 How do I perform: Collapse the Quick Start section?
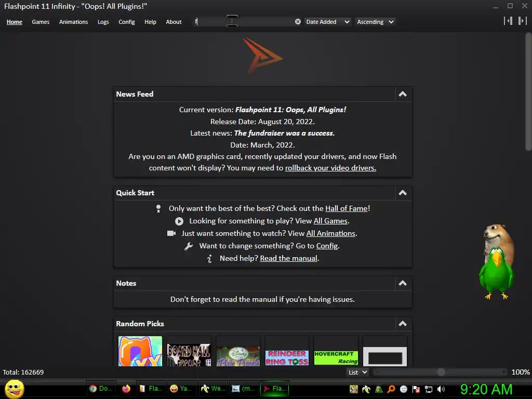[403, 193]
